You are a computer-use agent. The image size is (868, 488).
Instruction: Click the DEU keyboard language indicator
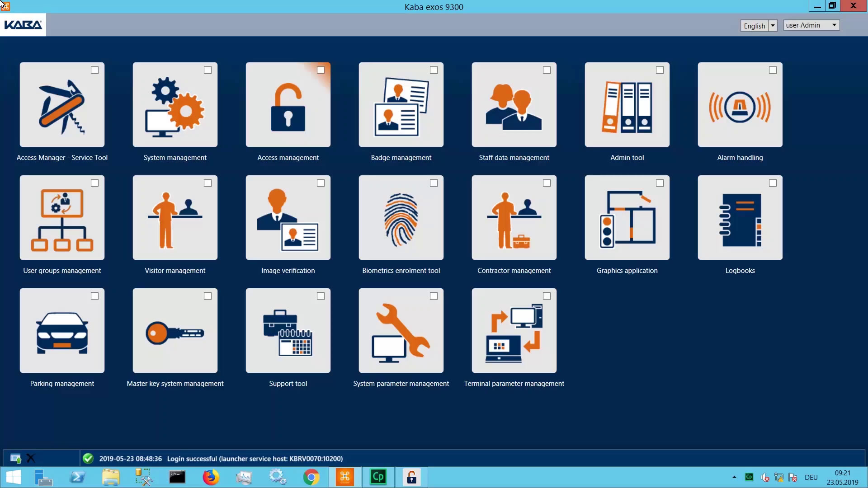[811, 478]
